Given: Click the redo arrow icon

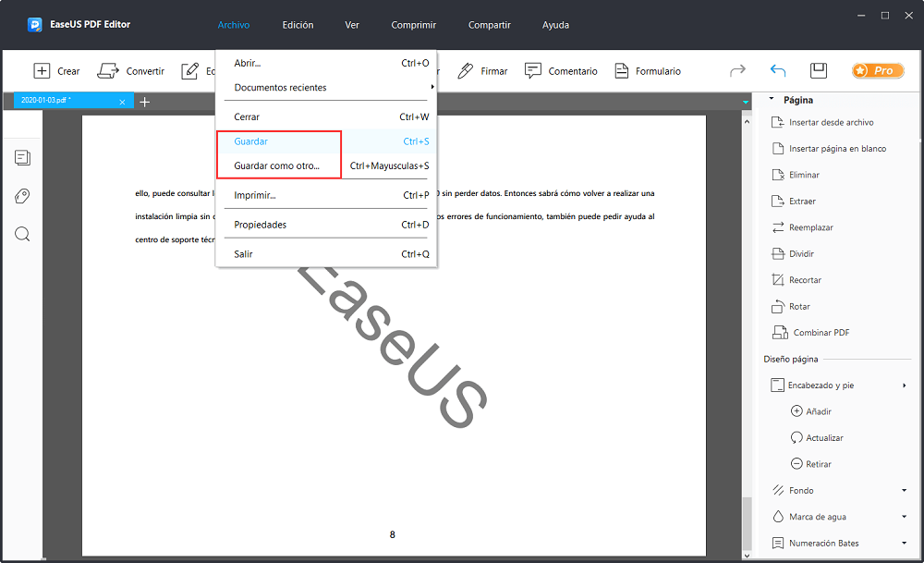Looking at the screenshot, I should tap(737, 71).
